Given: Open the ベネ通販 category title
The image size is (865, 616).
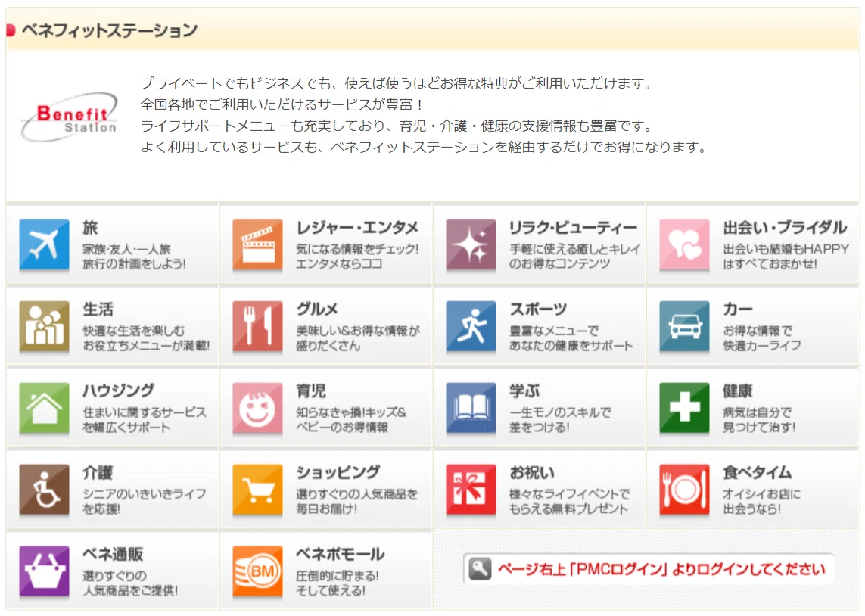Looking at the screenshot, I should click(x=113, y=554).
